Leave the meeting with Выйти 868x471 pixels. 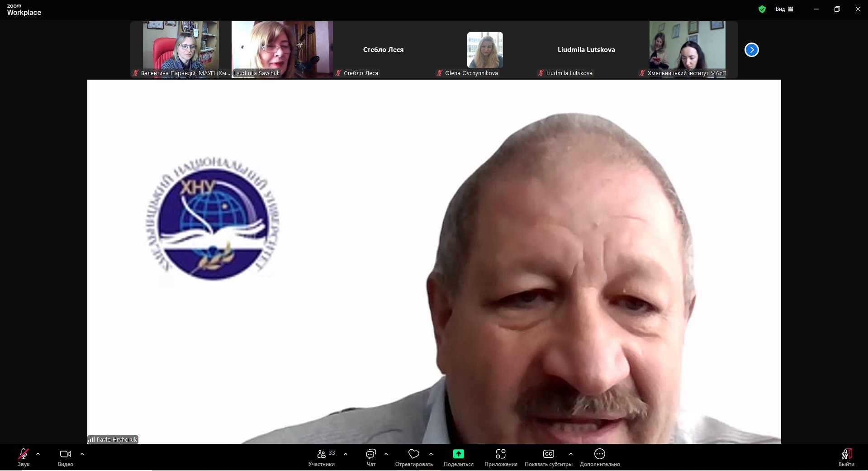coord(846,457)
